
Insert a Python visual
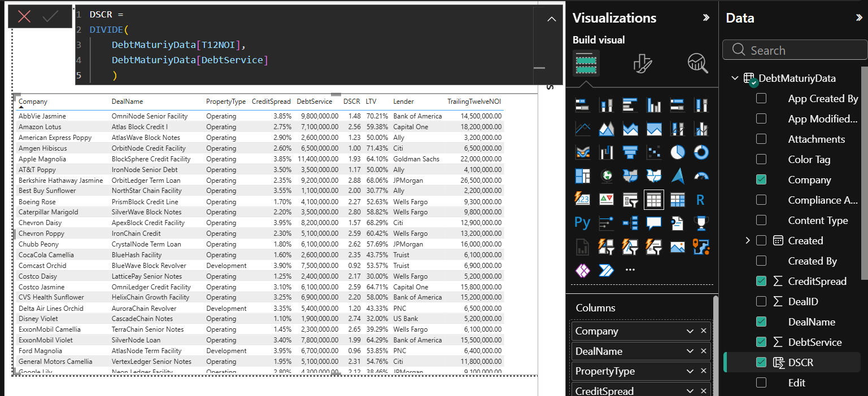pos(582,223)
